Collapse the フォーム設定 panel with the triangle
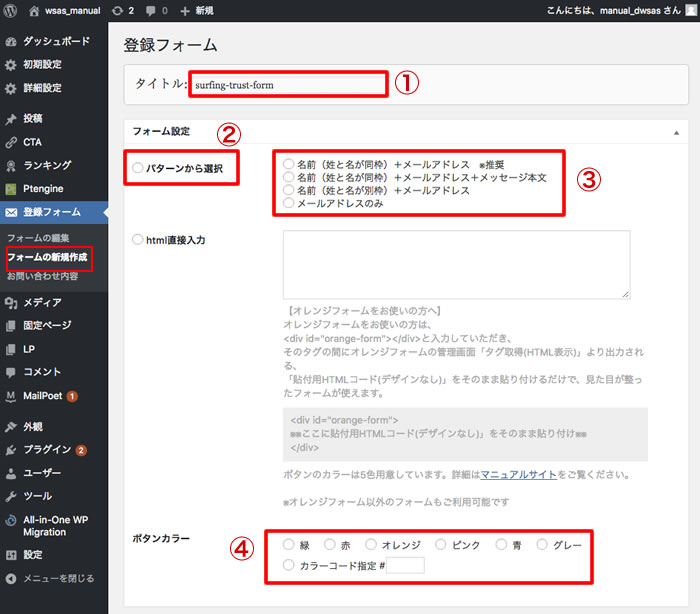The image size is (700, 614). [x=676, y=131]
